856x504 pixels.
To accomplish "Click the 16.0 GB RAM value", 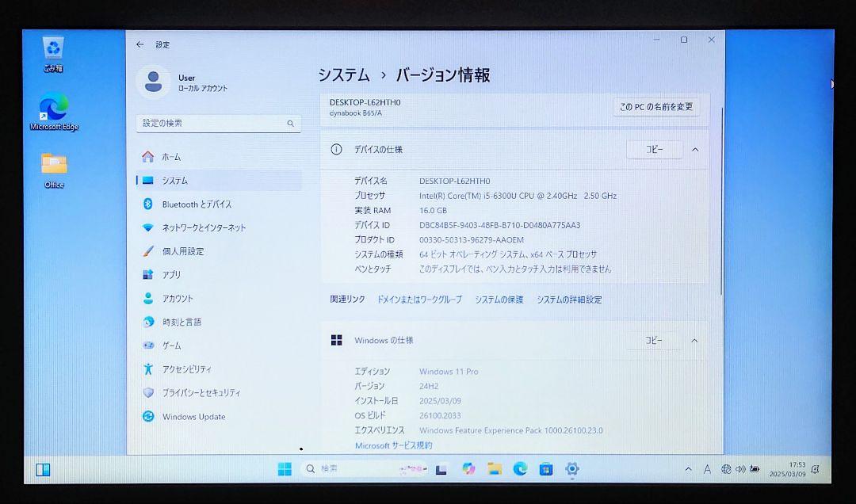I will [433, 210].
